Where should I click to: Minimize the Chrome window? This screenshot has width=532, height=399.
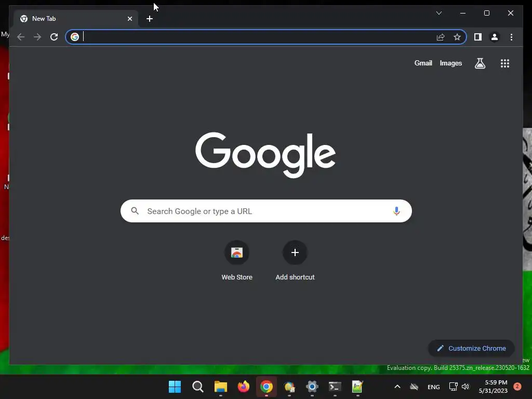pyautogui.click(x=463, y=13)
